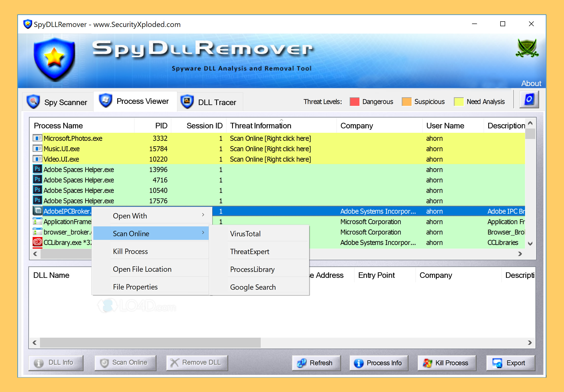
Task: Click the Refresh button
Action: [x=316, y=363]
